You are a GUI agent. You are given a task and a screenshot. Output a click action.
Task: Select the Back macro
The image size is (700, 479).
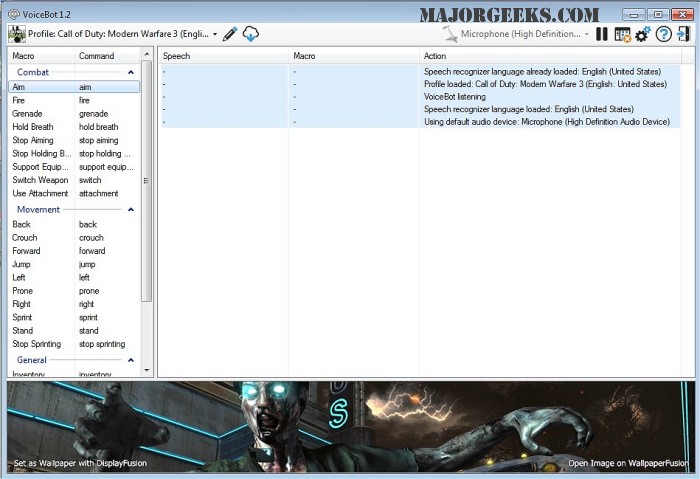pyautogui.click(x=74, y=224)
